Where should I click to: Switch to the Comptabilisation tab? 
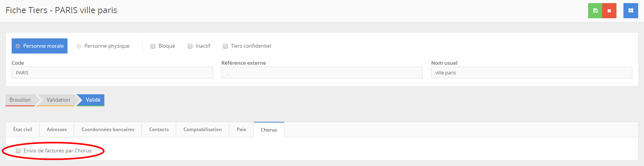203,130
